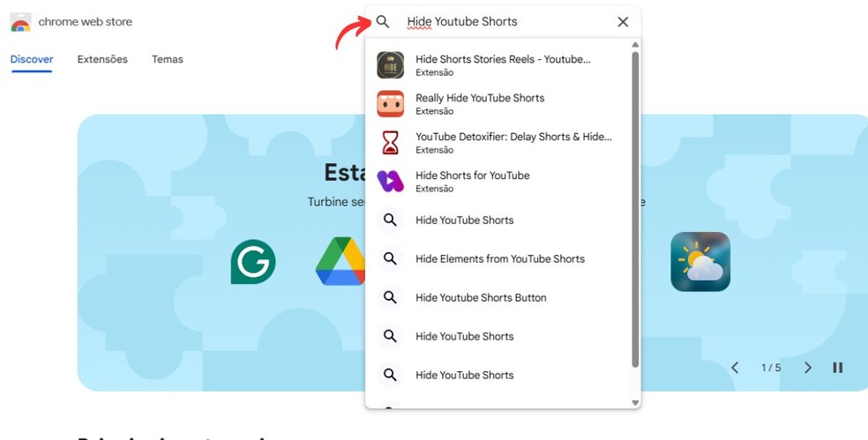Choose search suggestion Hide Elements from YouTube Shorts

[x=498, y=259]
